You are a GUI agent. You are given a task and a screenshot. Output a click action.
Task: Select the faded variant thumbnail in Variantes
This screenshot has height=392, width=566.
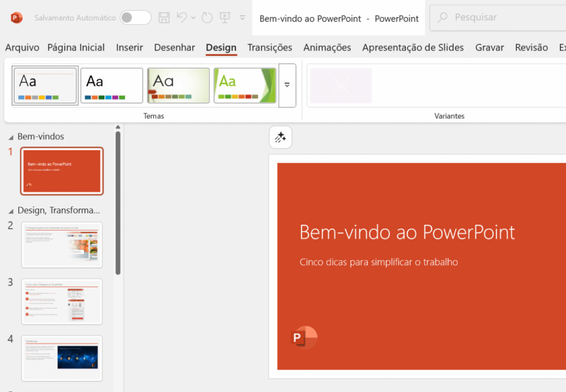pos(340,86)
